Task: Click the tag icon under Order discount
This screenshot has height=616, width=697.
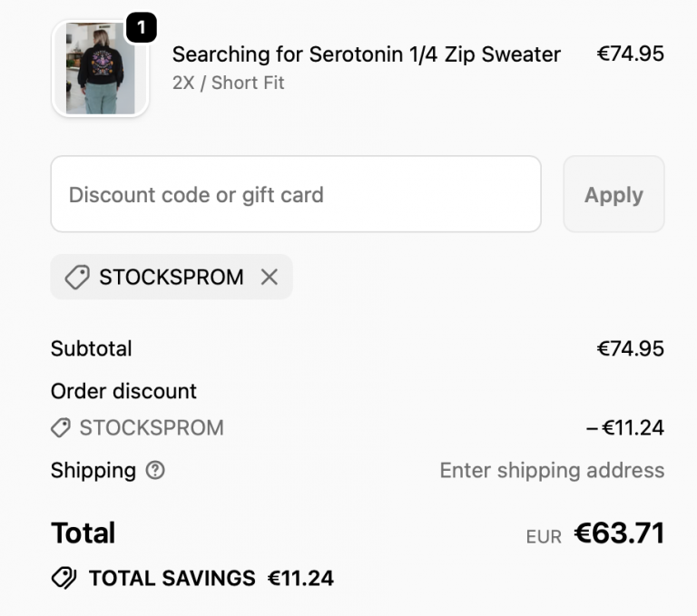Action: (61, 427)
